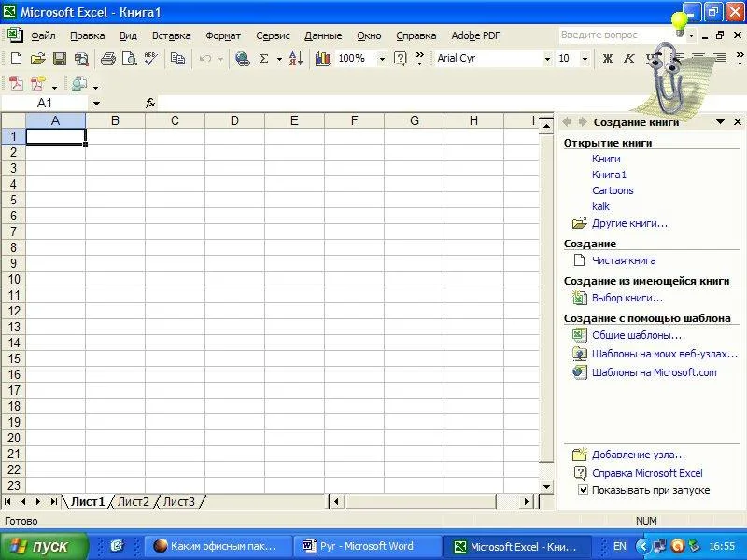Click the Search file icon in toolbar
The image size is (747, 560).
(x=81, y=59)
